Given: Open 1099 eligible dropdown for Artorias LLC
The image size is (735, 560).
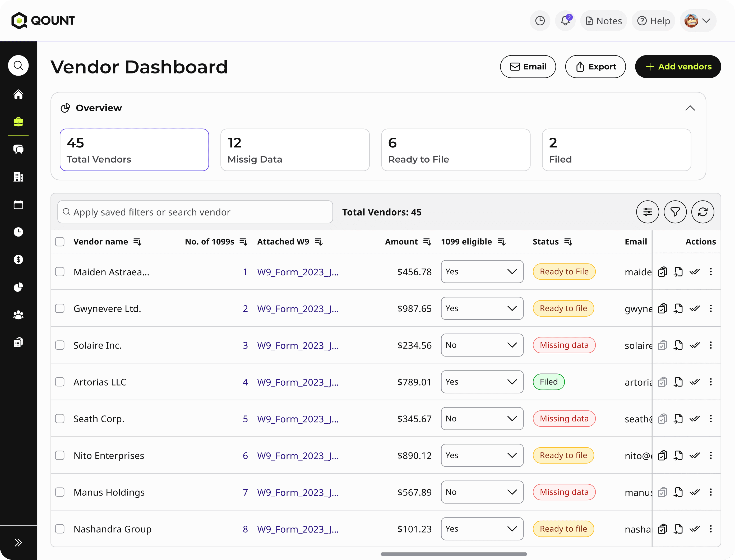Looking at the screenshot, I should (482, 382).
